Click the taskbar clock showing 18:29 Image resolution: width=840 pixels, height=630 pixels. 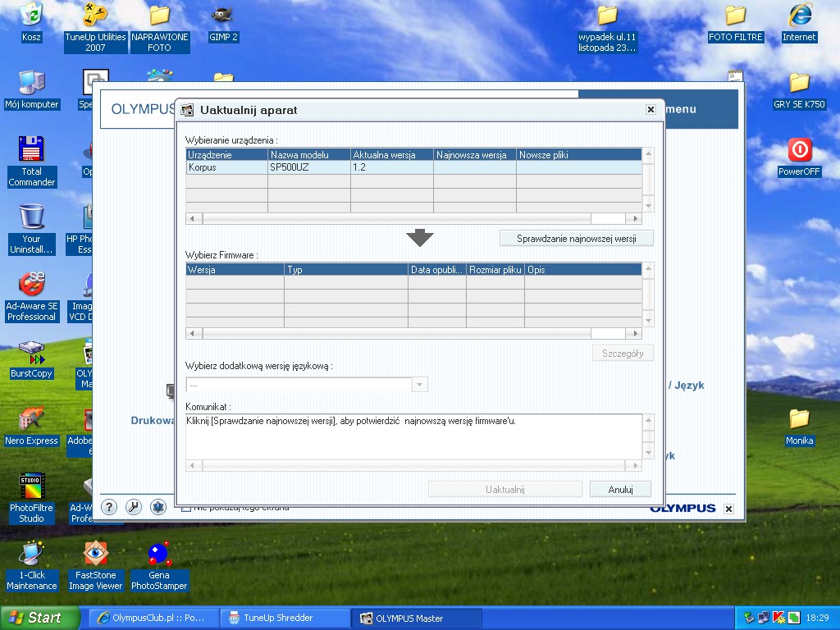coord(817,618)
